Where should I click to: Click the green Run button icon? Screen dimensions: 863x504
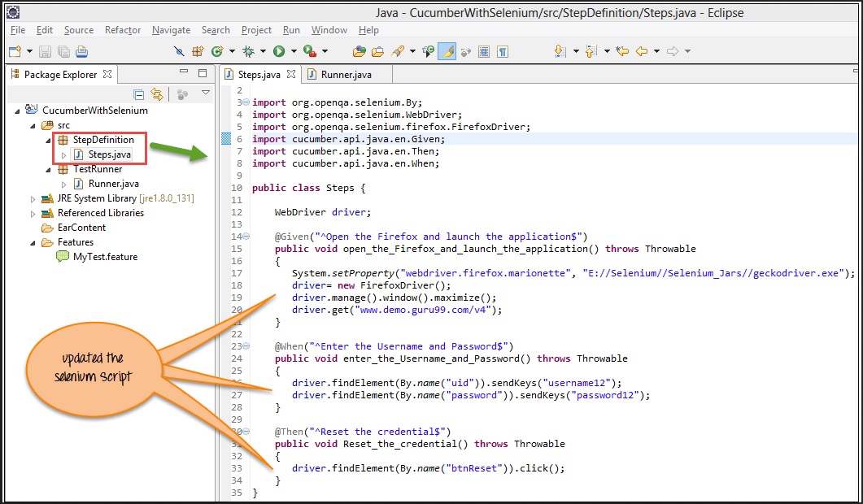pos(279,52)
